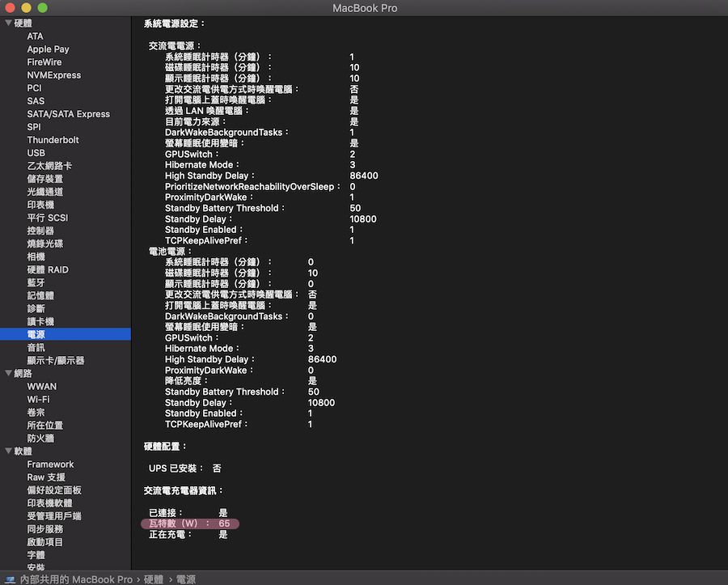Select 診斷 in the sidebar
The width and height of the screenshot is (728, 585).
click(x=36, y=309)
